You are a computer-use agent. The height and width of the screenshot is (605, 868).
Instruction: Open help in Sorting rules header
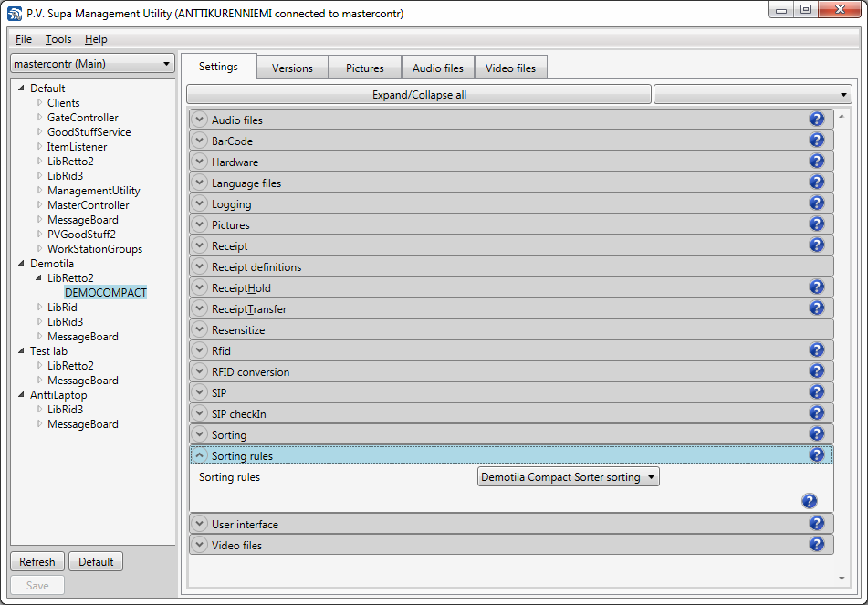[817, 455]
